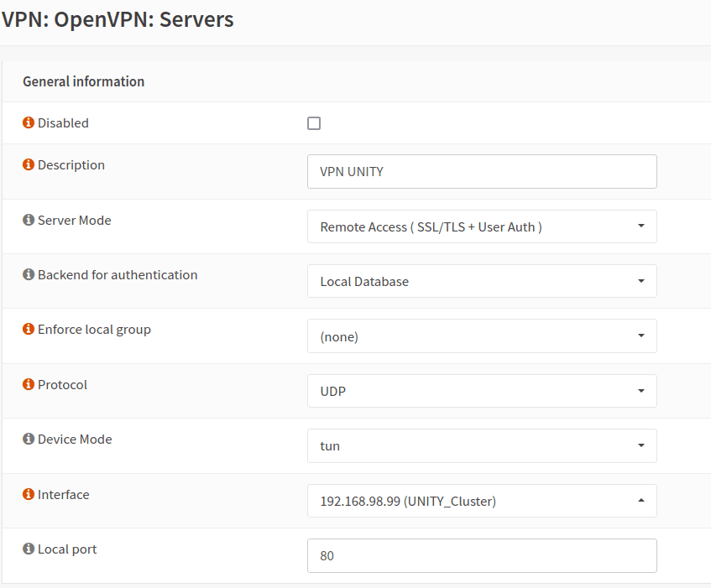Click the Description text field
The height and width of the screenshot is (588, 711).
pos(482,171)
